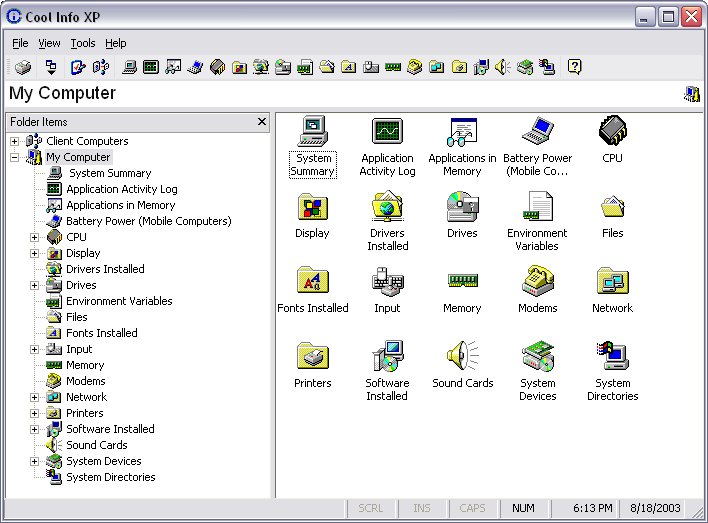Expand the Printers tree node
The height and width of the screenshot is (523, 708).
coord(34,413)
